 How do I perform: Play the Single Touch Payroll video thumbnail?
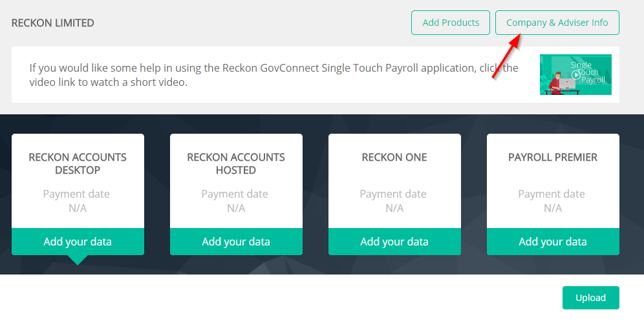coord(575,75)
